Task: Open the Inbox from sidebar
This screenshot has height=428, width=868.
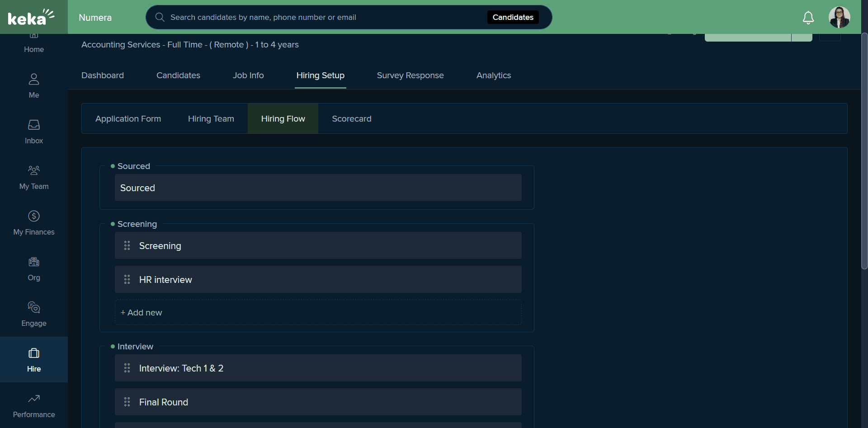Action: [x=34, y=132]
